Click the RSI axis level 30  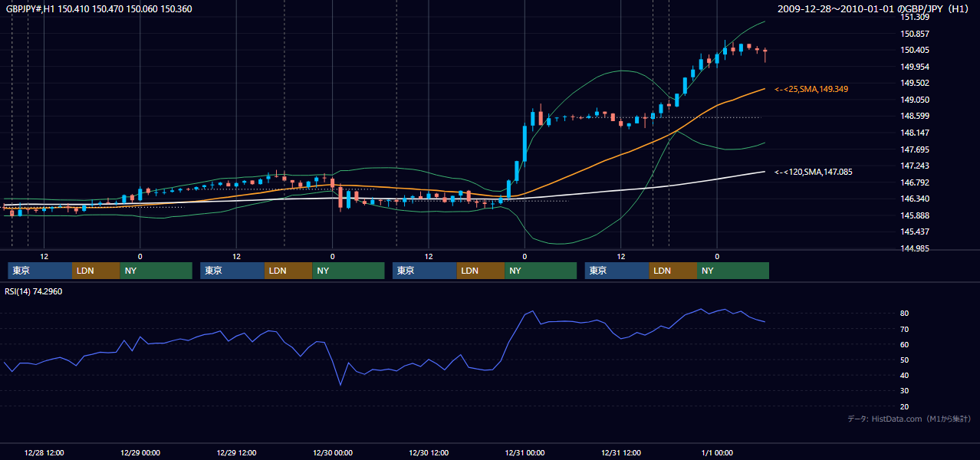pyautogui.click(x=905, y=391)
